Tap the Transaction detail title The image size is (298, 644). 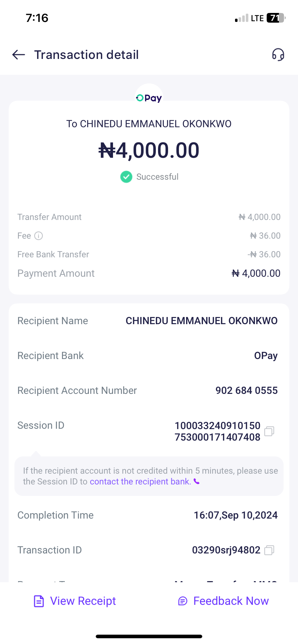(86, 55)
